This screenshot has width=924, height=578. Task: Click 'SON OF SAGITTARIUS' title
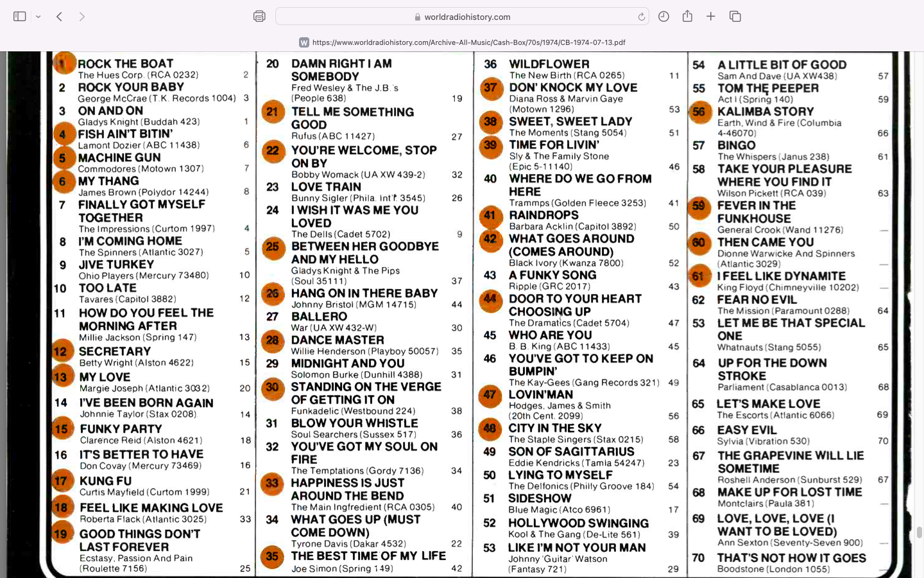(x=571, y=451)
